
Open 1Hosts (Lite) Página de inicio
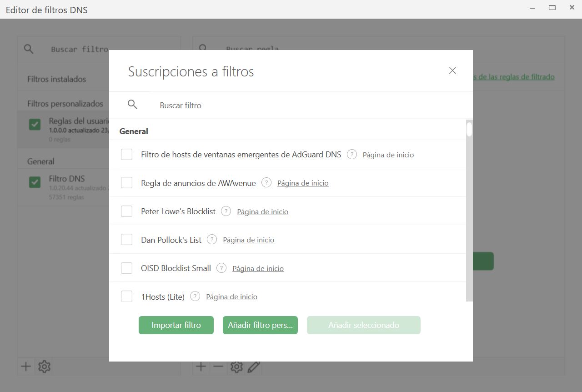(x=232, y=297)
